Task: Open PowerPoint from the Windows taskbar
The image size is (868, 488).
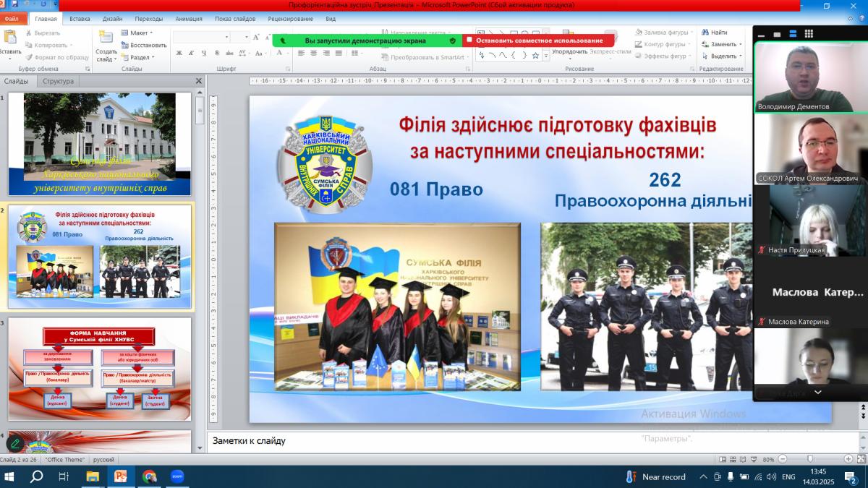Action: (x=120, y=476)
